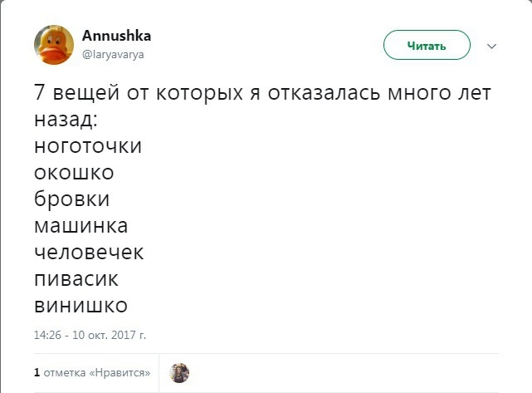This screenshot has height=393, width=532.
Task: Click the word человечек in the tweet
Action: [x=89, y=253]
